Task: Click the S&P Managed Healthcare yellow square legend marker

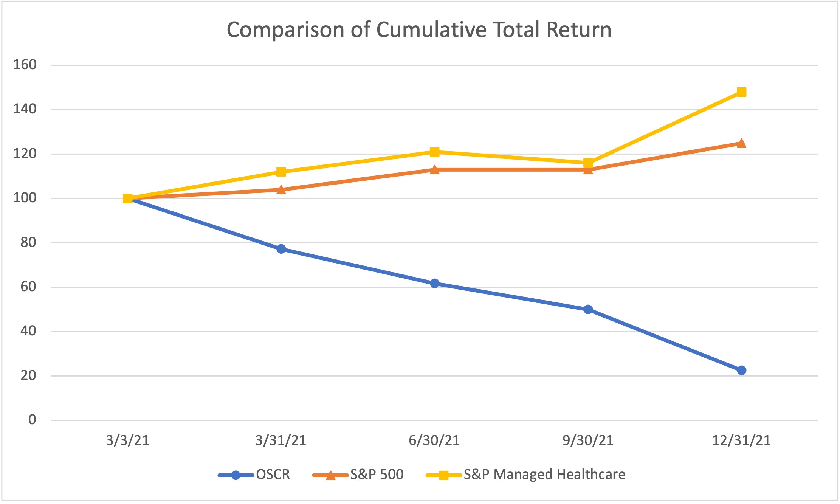Action: 443,475
